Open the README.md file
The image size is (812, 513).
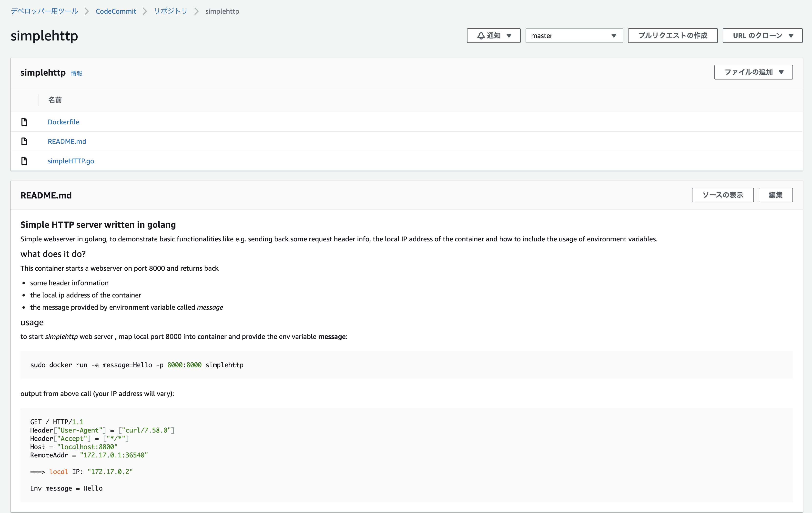point(67,141)
